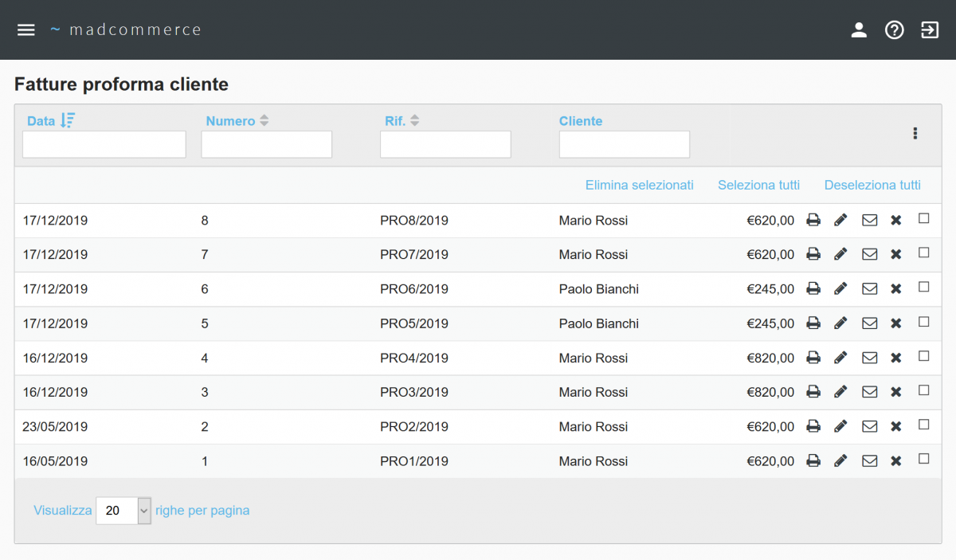Image resolution: width=956 pixels, height=560 pixels.
Task: Click the Elimina selezionati link
Action: 640,185
